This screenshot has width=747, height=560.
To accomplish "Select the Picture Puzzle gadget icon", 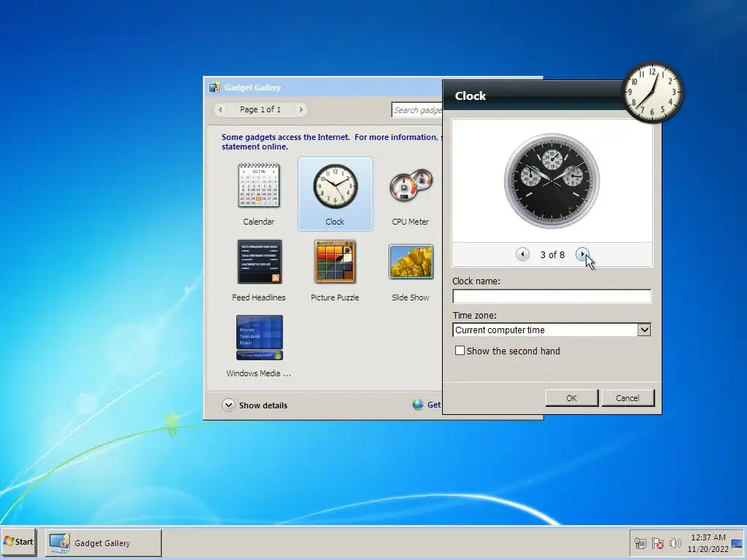I will coord(335,262).
